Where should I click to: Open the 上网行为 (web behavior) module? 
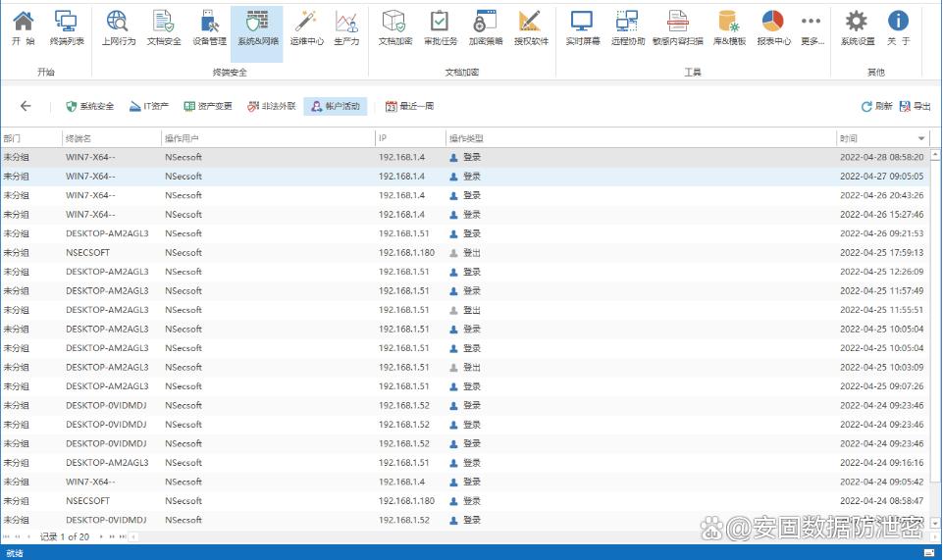(119, 27)
